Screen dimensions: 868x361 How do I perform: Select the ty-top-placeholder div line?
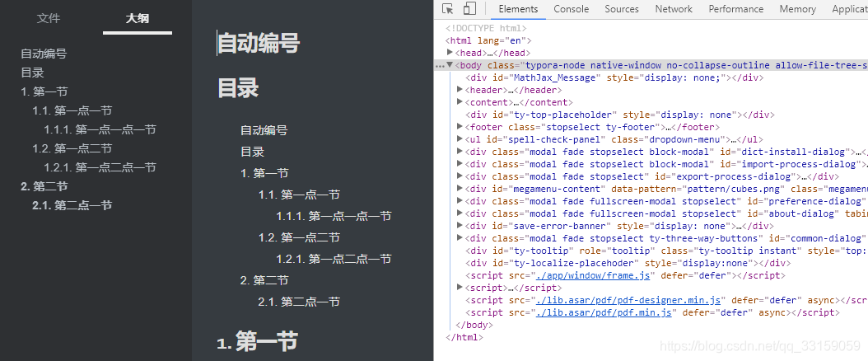619,115
